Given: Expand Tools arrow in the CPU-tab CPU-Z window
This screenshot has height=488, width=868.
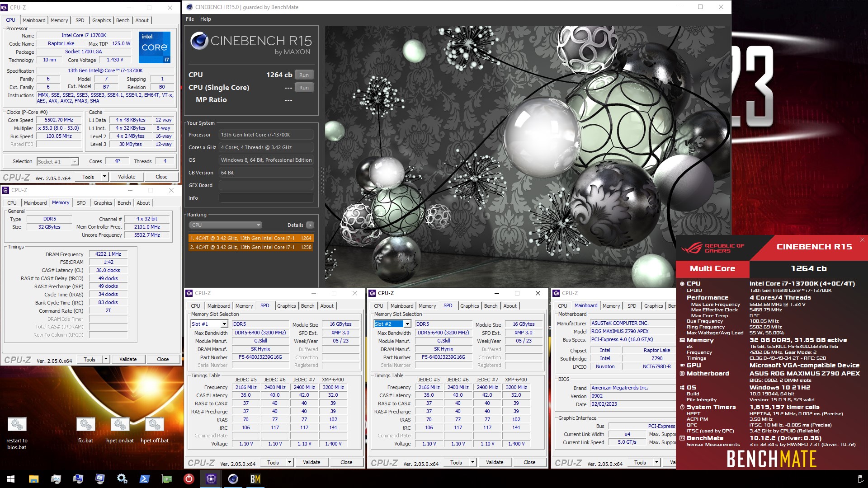Looking at the screenshot, I should (x=105, y=177).
